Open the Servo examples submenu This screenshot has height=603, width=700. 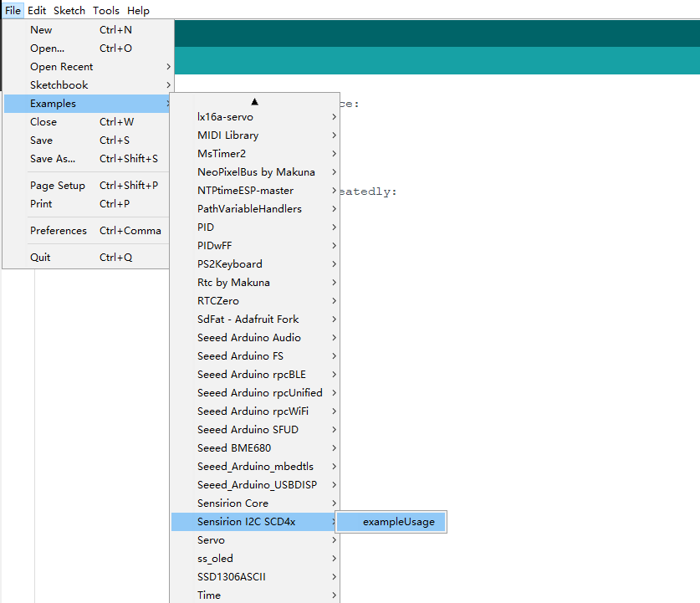[x=255, y=540]
